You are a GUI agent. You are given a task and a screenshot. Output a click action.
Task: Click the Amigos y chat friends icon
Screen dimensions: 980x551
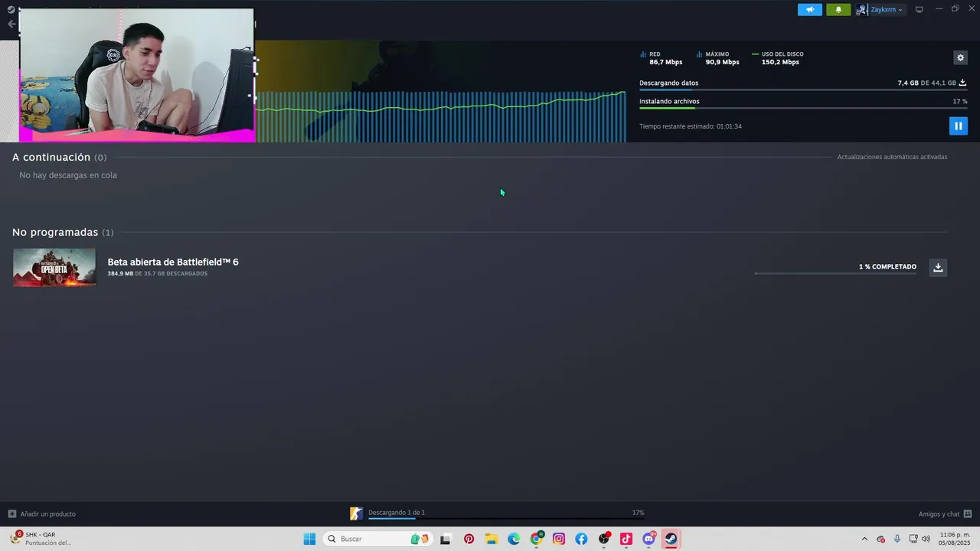pyautogui.click(x=968, y=514)
